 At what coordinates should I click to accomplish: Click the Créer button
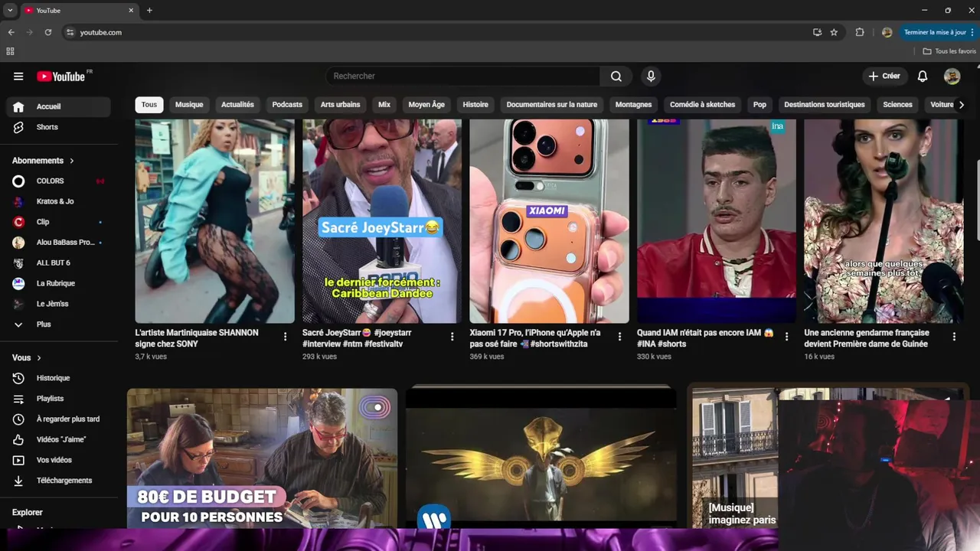click(x=884, y=77)
